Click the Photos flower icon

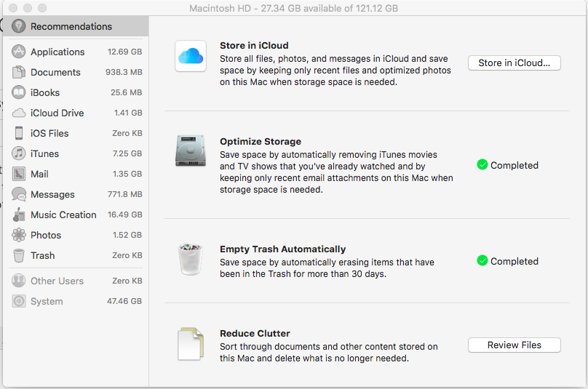tap(18, 235)
